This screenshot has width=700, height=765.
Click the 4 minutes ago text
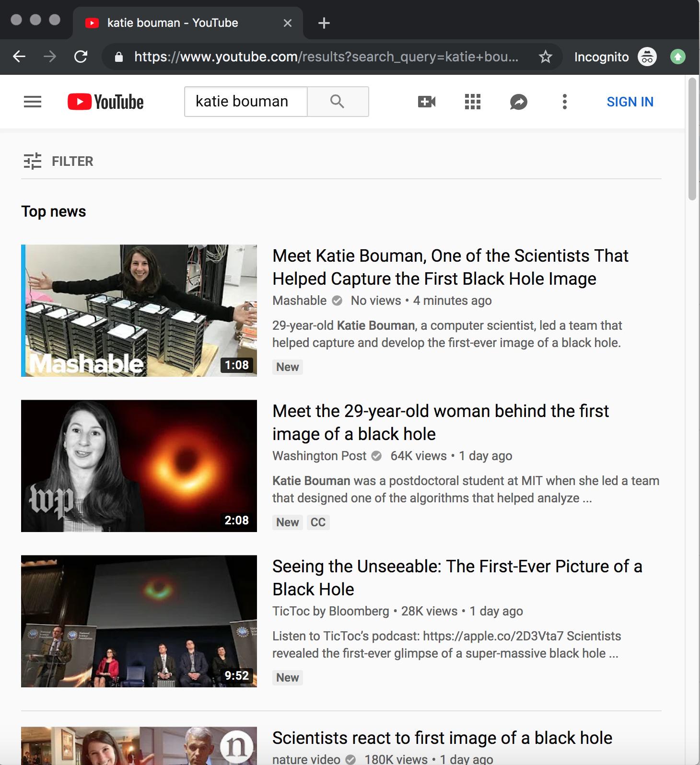453,301
